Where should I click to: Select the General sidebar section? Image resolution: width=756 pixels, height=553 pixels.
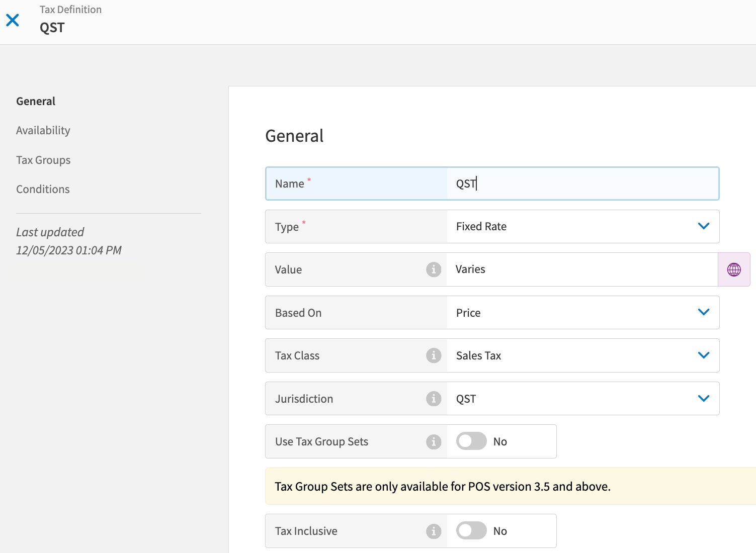[36, 102]
